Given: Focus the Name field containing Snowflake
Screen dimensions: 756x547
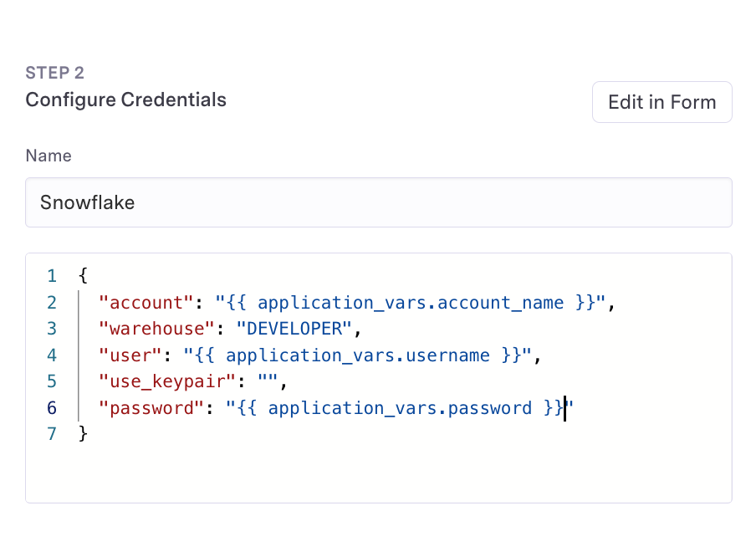Looking at the screenshot, I should point(378,202).
